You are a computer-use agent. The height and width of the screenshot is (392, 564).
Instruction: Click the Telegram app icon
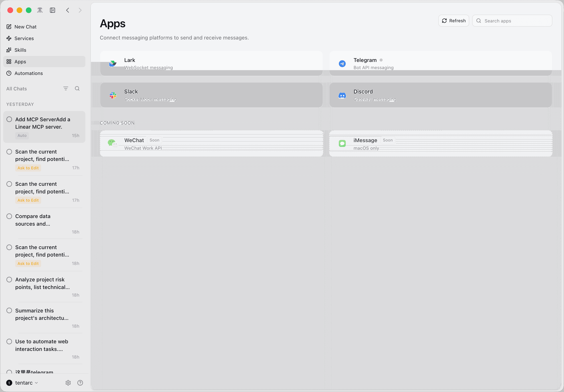342,63
